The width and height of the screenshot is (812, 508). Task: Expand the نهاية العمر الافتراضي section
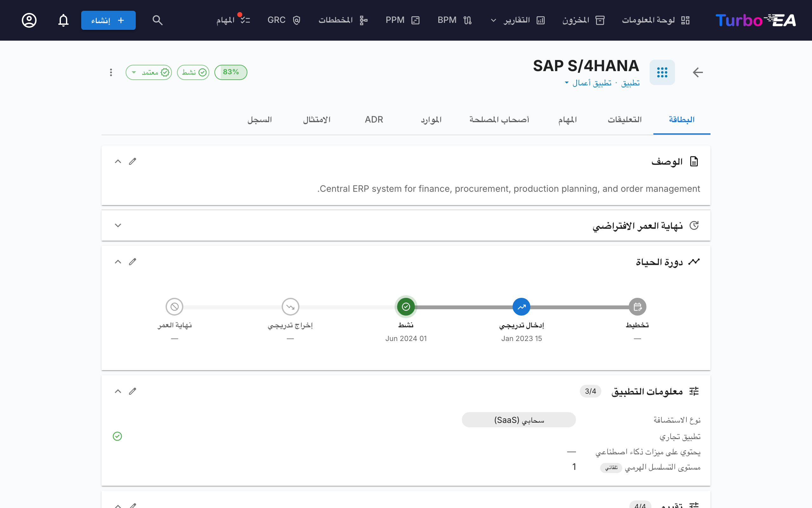[118, 225]
